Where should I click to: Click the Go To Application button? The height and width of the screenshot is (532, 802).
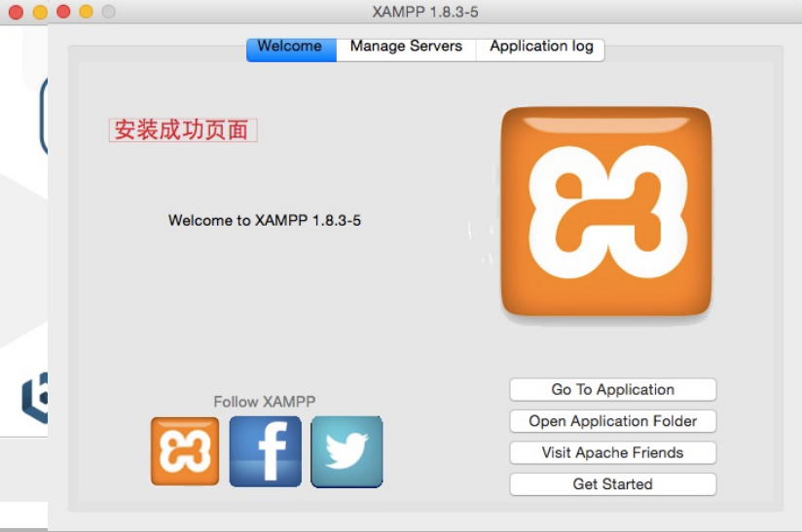[613, 389]
